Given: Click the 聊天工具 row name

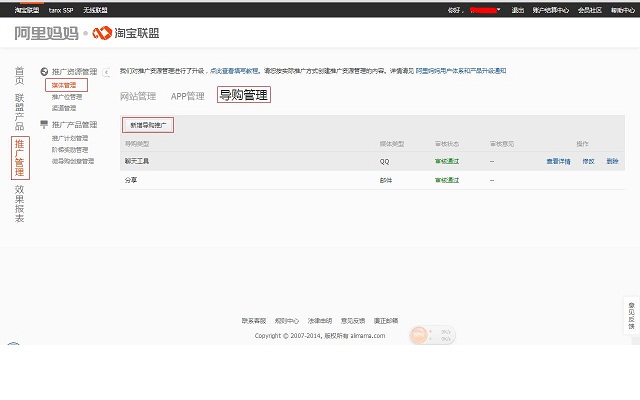Looking at the screenshot, I should (x=137, y=161).
